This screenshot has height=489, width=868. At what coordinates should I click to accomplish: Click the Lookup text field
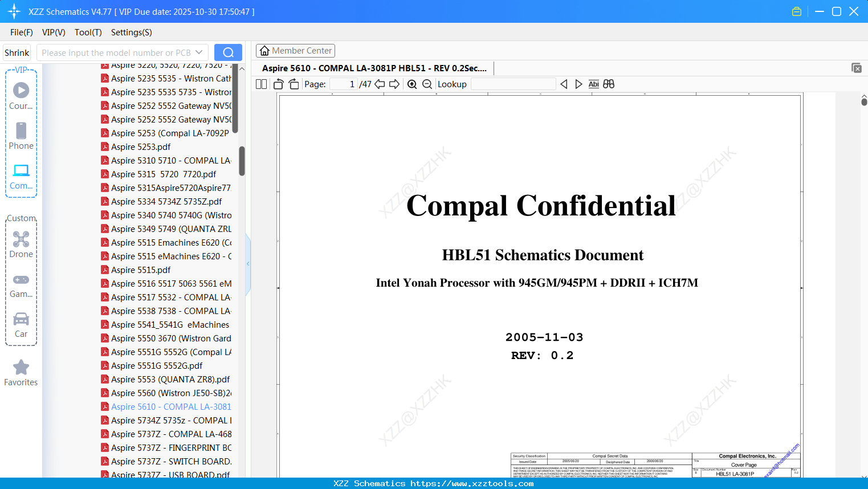(x=513, y=84)
